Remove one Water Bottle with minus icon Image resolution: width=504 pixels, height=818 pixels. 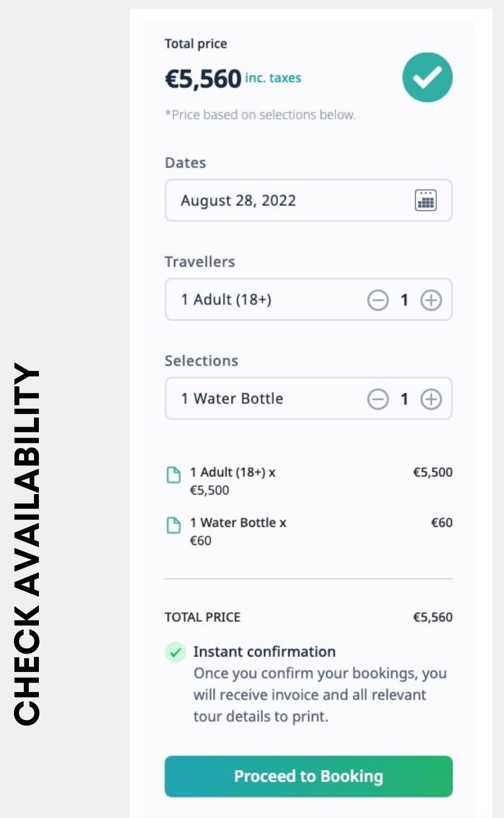point(378,399)
